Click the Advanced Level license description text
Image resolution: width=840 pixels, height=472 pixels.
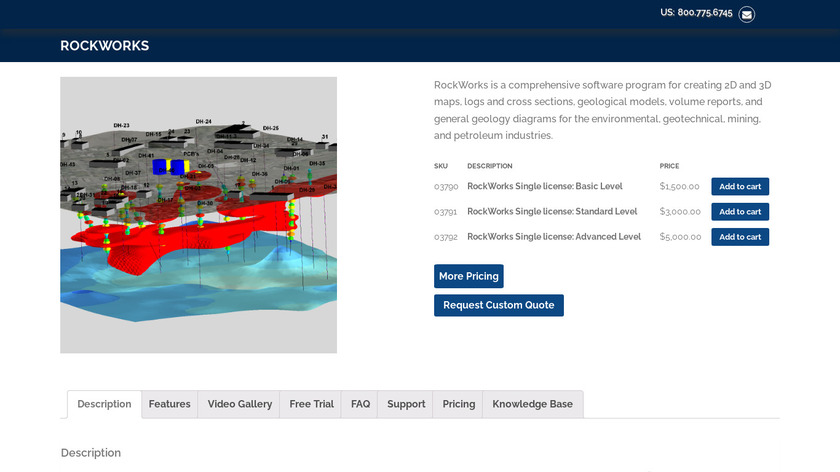coord(553,237)
